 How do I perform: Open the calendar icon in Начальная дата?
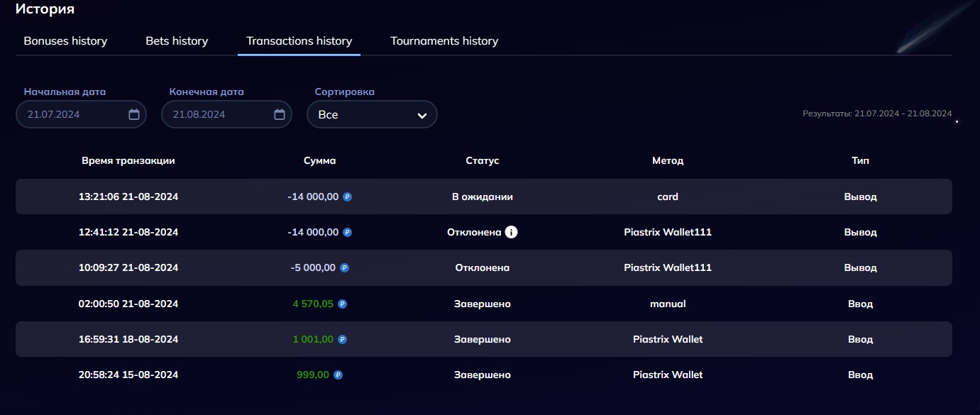pyautogui.click(x=134, y=114)
